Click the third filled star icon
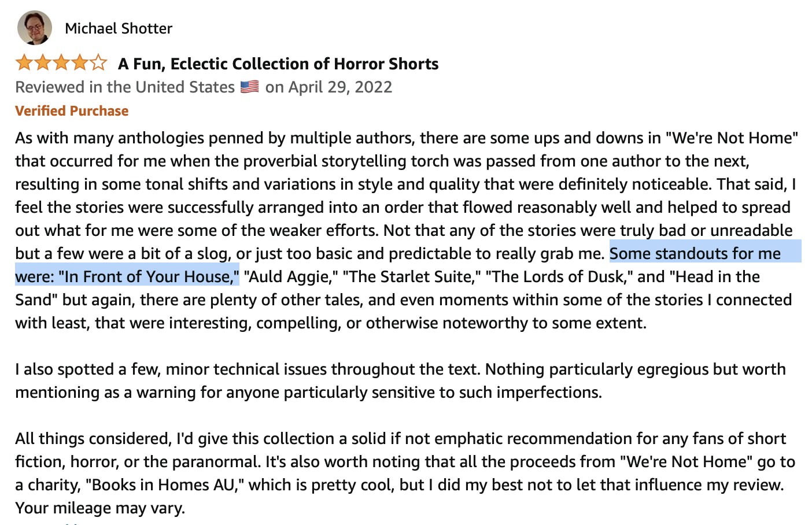Screen dimensions: 812x525 coord(61,62)
